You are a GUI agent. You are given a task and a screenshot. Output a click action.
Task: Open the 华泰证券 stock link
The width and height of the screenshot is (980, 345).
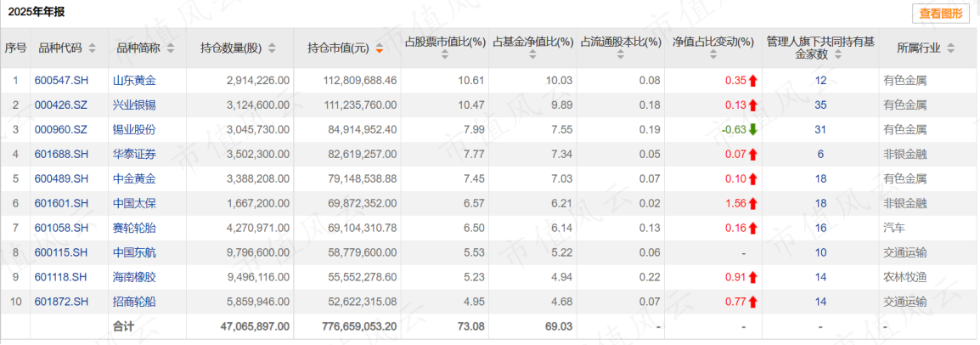[x=133, y=155]
